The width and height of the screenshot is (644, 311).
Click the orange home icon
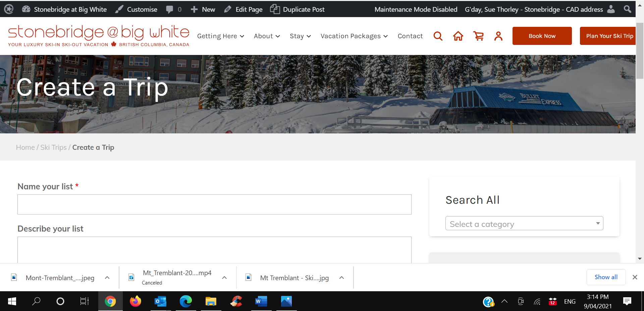[x=458, y=36]
